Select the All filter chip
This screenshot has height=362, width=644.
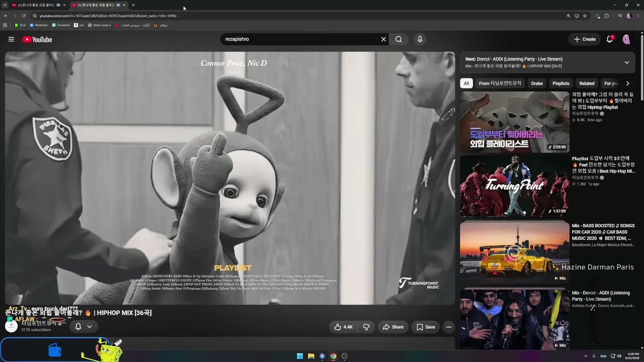click(x=466, y=83)
